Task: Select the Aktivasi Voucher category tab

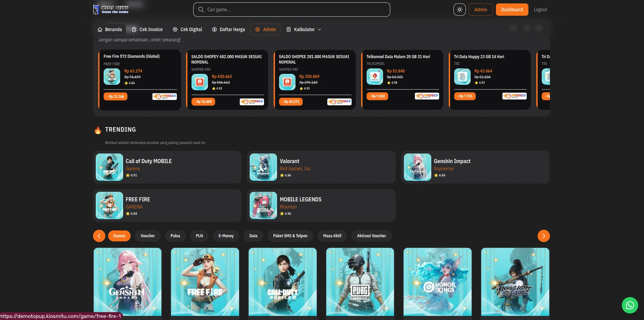Action: [371, 236]
